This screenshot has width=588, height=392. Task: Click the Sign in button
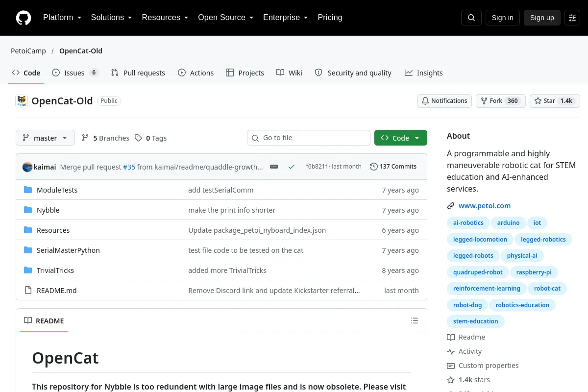pos(502,18)
